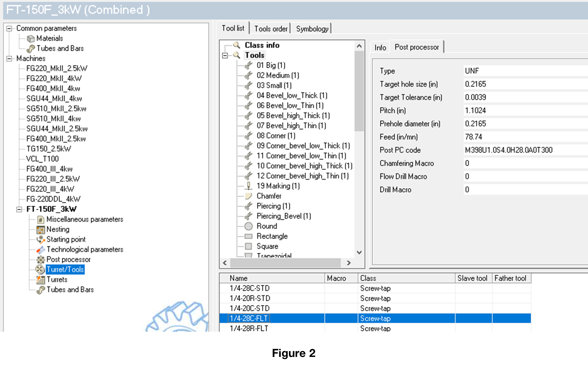
Task: Click the Chamfer tool icon
Action: tap(248, 196)
